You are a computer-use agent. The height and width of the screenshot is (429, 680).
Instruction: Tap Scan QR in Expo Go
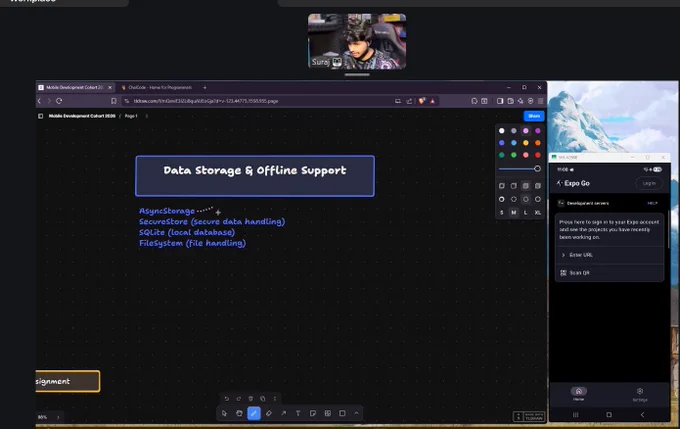click(x=610, y=273)
